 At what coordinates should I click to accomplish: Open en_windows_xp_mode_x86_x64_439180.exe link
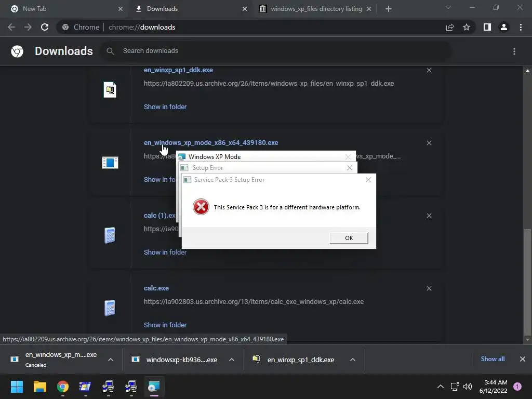pos(211,142)
